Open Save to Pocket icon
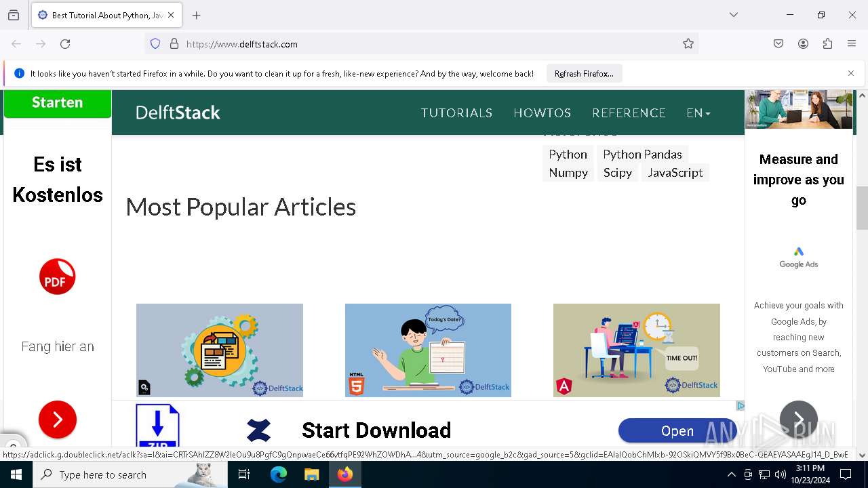 coord(778,44)
